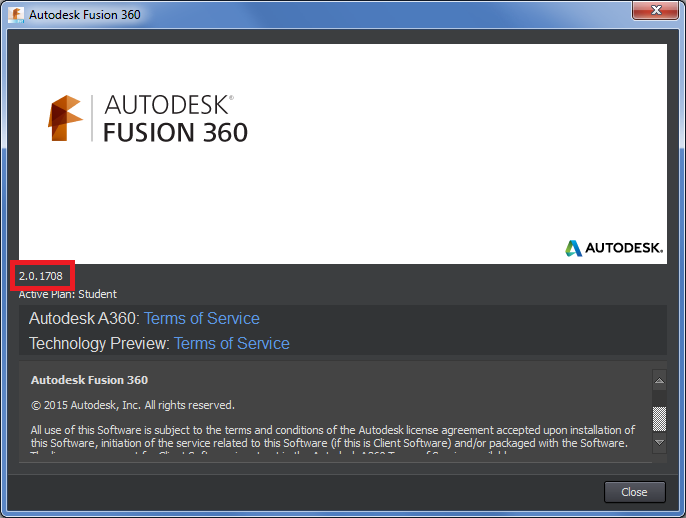
Task: Click the 'Autodesk Fusion 360' bold heading
Action: [x=89, y=380]
